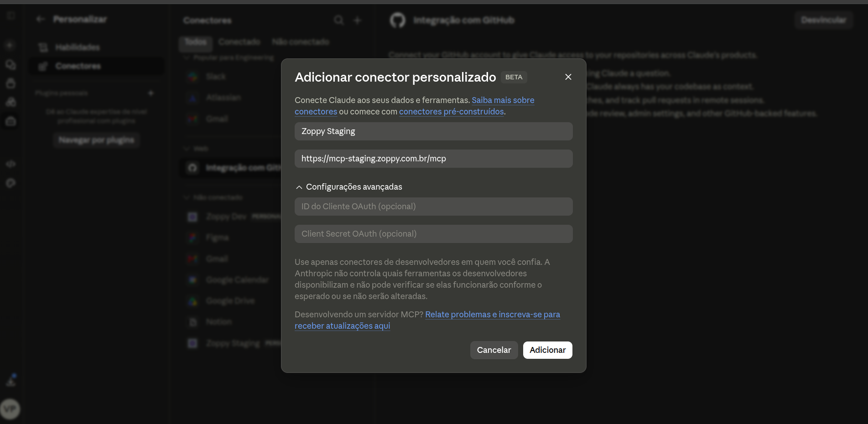
Task: Select the Slack connector icon
Action: pos(193,77)
